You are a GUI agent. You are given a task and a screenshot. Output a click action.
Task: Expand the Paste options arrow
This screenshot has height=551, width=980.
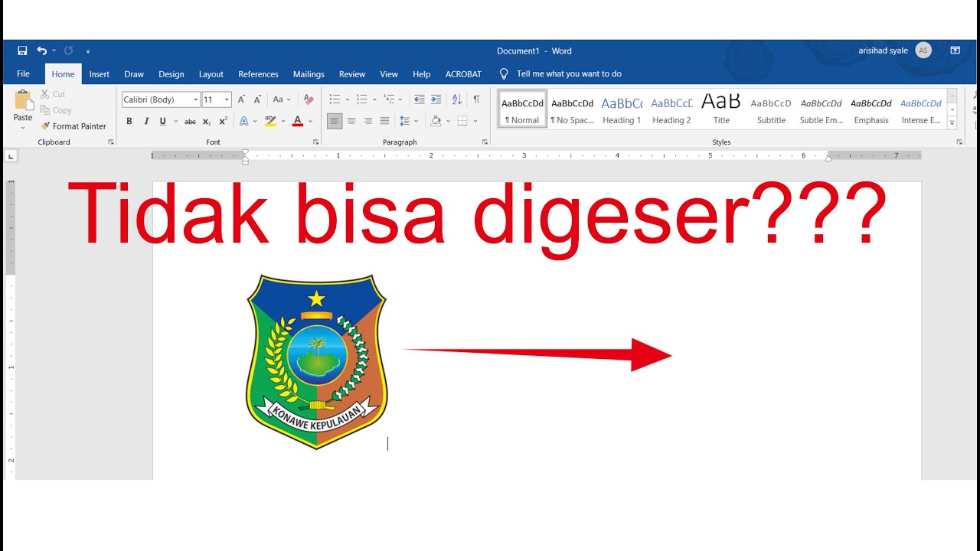pos(23,127)
